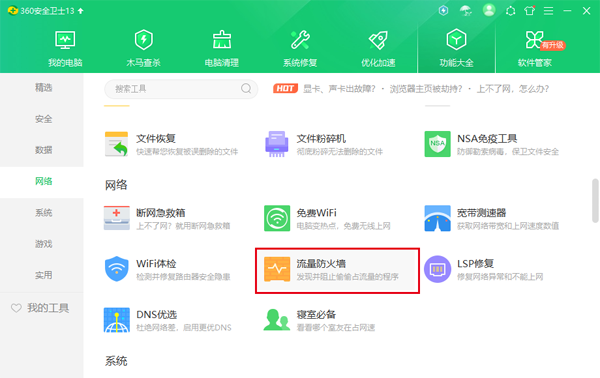Open 我的电脑 from the top navigation
600x378 pixels.
[65, 49]
